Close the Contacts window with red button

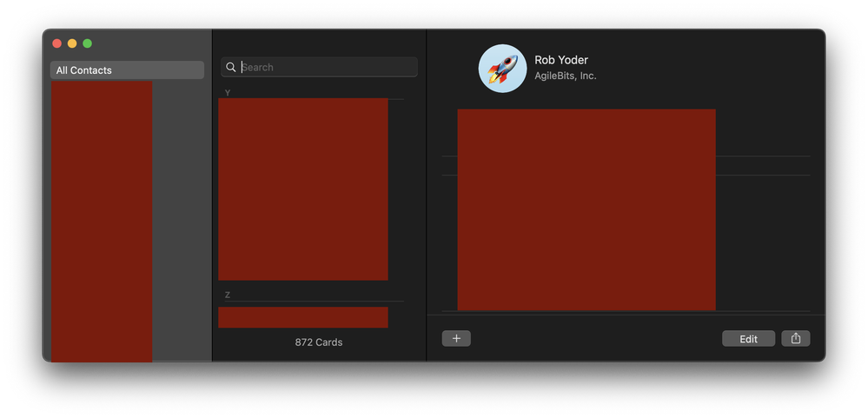pos(57,43)
